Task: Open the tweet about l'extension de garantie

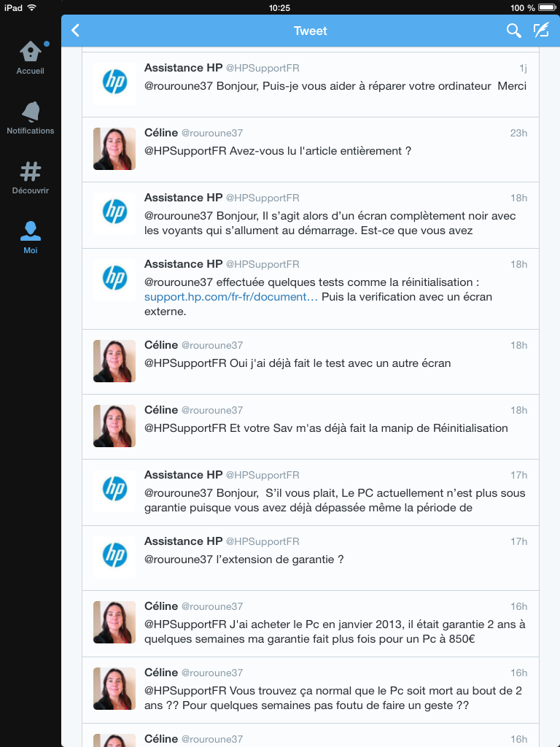Action: pos(311,558)
